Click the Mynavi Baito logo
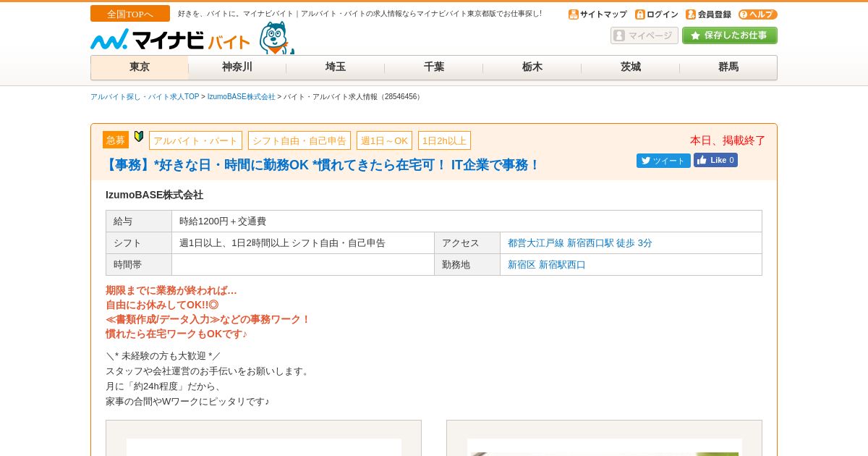 [x=170, y=40]
